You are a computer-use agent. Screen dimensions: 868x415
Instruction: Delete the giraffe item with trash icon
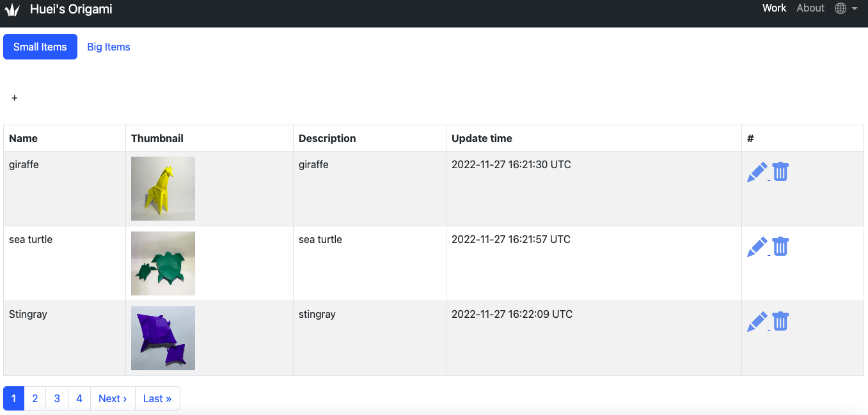click(780, 171)
